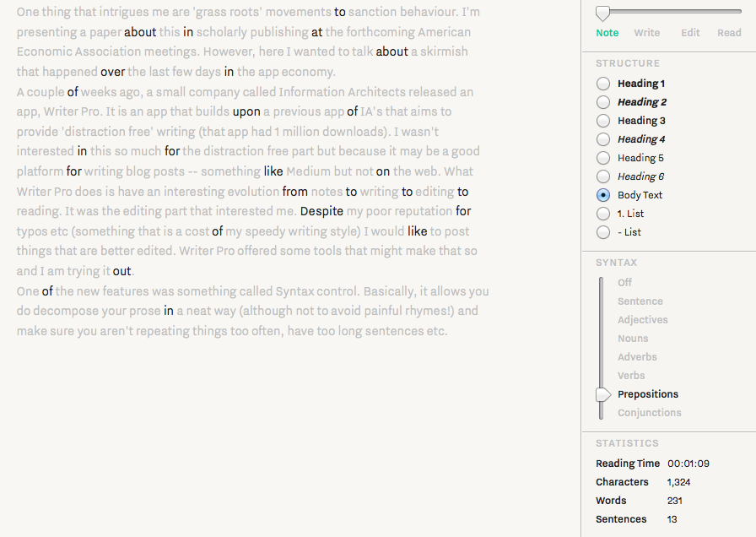Apply the dashed '- List' style
The height and width of the screenshot is (537, 756).
coord(603,232)
